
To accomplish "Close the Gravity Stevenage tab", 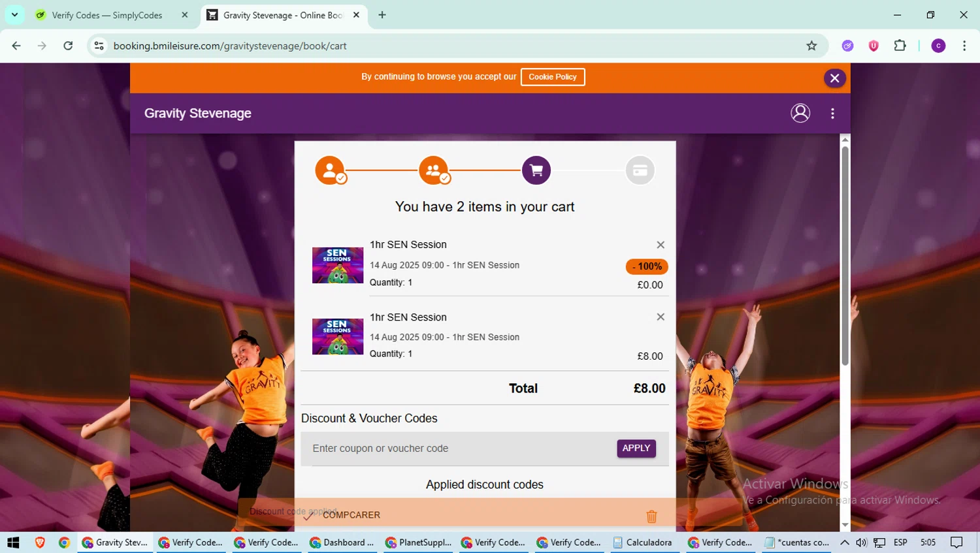I will [356, 15].
